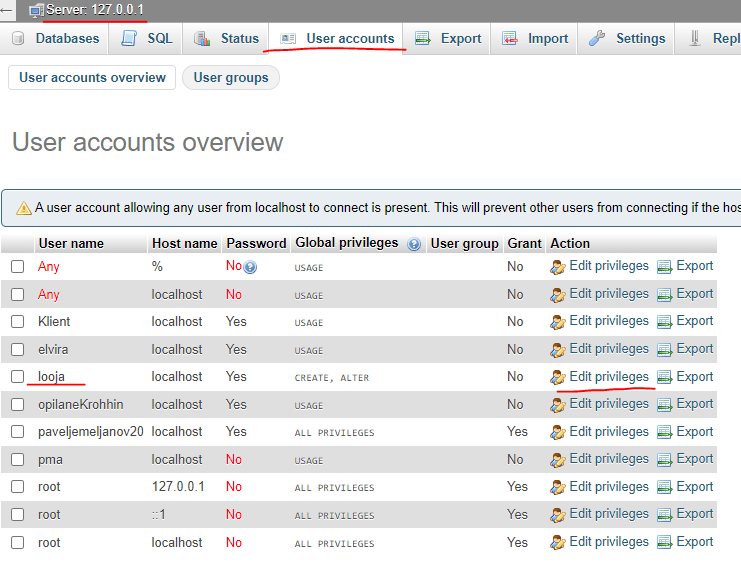The width and height of the screenshot is (741, 565).
Task: Tick the checkbox for user Klient
Action: pyautogui.click(x=17, y=322)
